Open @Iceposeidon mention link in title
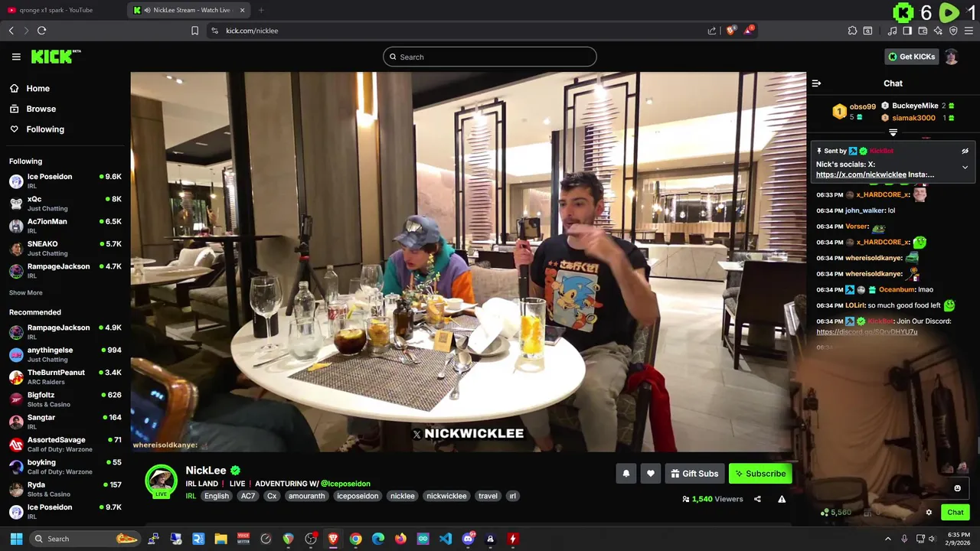Image resolution: width=980 pixels, height=551 pixels. [345, 484]
